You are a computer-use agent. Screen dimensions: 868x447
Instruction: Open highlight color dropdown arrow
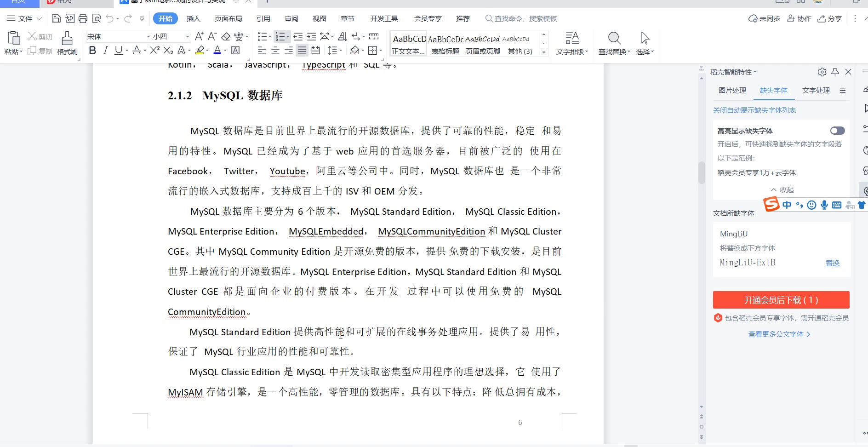pyautogui.click(x=207, y=50)
